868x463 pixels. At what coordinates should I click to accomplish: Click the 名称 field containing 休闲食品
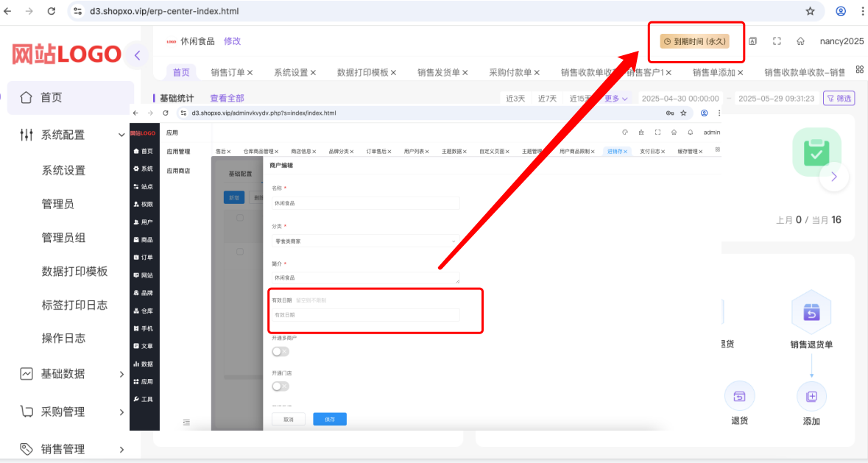(365, 203)
